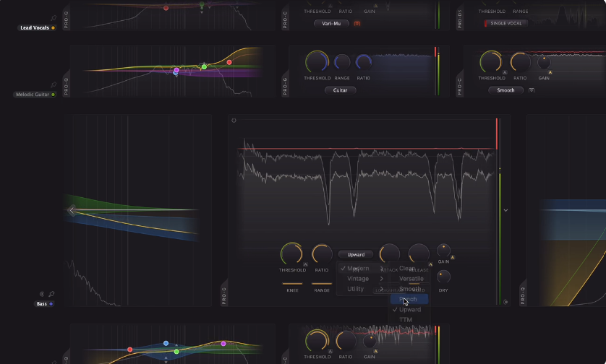Viewport: 606px width, 364px height.
Task: Click the pin icon above Bass label
Action: [x=51, y=295]
